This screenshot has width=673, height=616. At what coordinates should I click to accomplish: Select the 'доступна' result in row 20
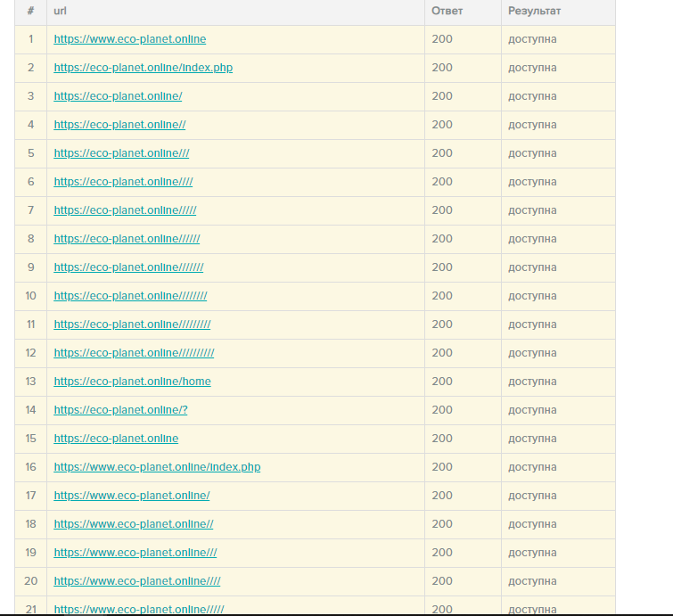(x=532, y=581)
